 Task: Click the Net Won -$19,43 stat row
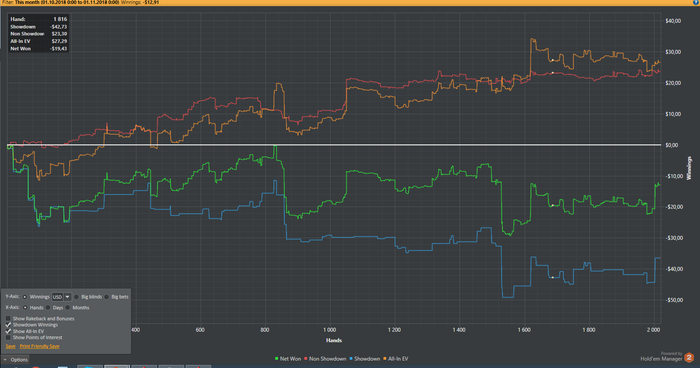coord(38,49)
